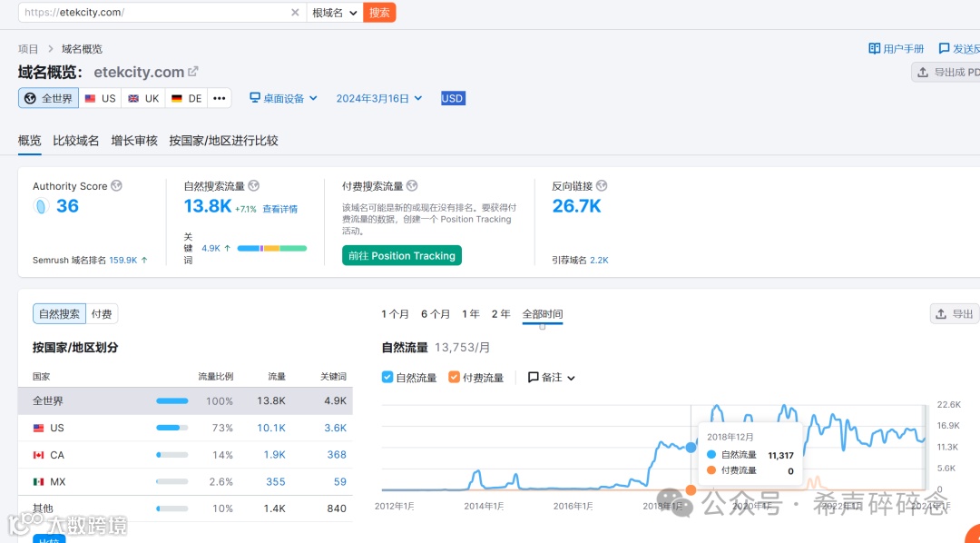The image size is (980, 543).
Task: Uncheck the 付费流量 checkbox
Action: [455, 377]
